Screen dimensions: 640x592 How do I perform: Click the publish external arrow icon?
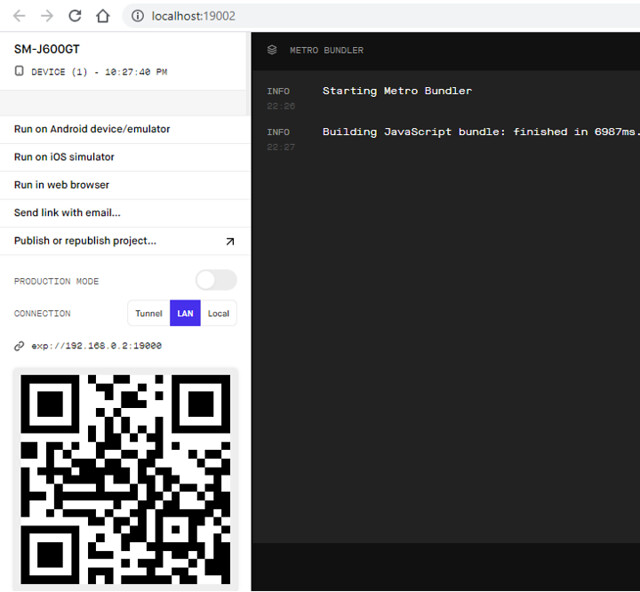[x=230, y=241]
